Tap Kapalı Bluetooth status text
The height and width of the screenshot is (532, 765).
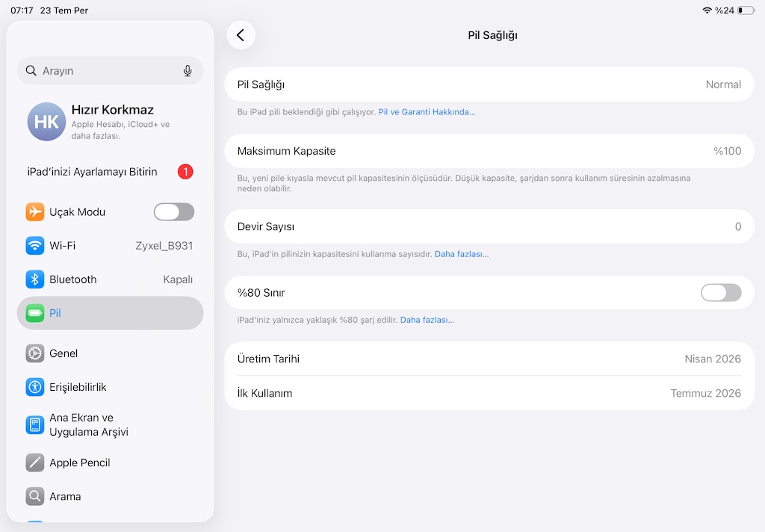coord(178,279)
